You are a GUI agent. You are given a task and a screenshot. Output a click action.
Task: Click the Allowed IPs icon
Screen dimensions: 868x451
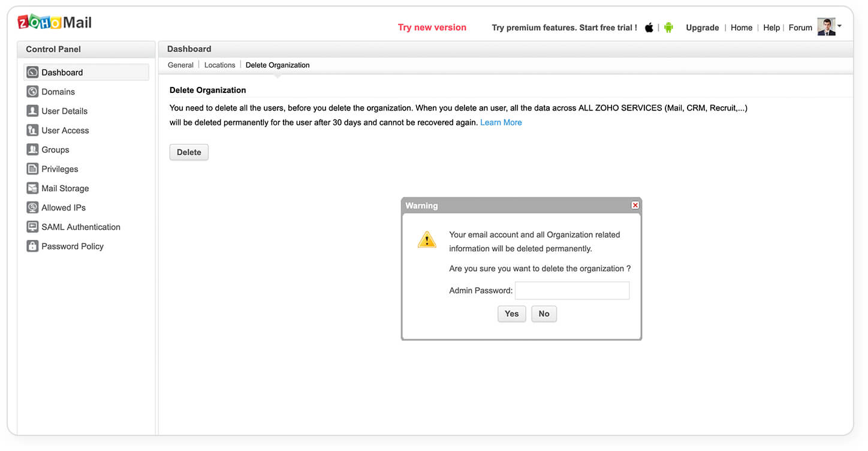click(x=32, y=208)
